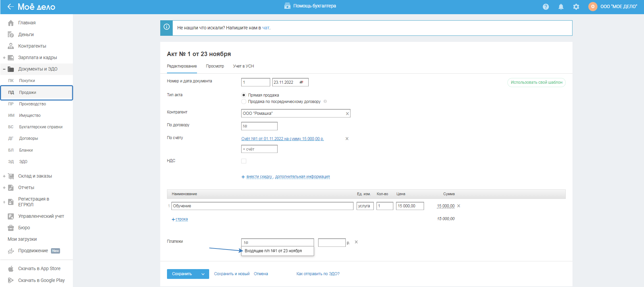Click the back arrow beside the Моё дело logo
The image size is (644, 287).
(10, 6)
